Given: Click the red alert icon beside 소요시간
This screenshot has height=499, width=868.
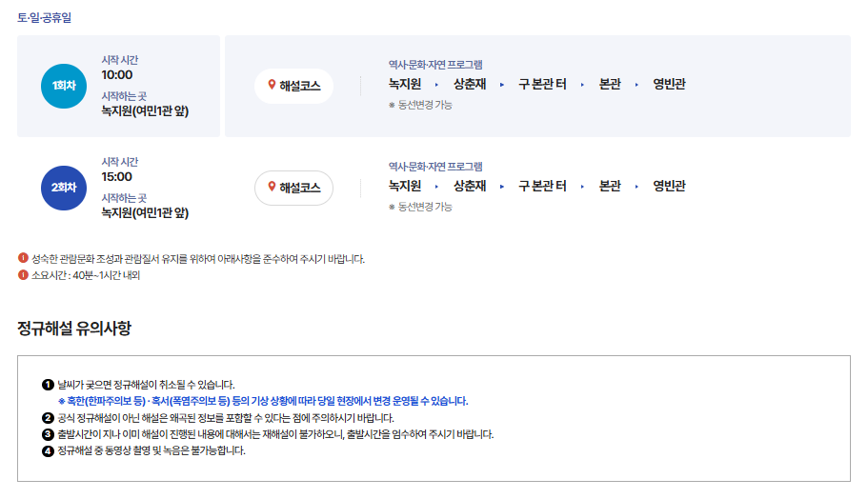Looking at the screenshot, I should pos(23,274).
